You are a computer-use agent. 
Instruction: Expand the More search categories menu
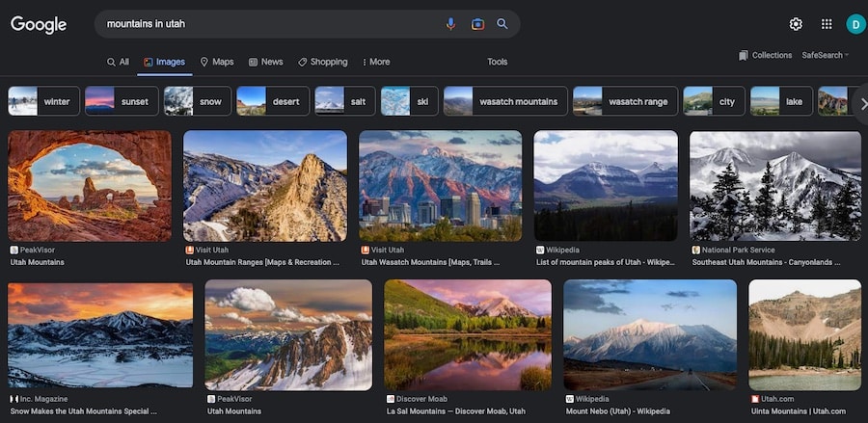(x=376, y=62)
